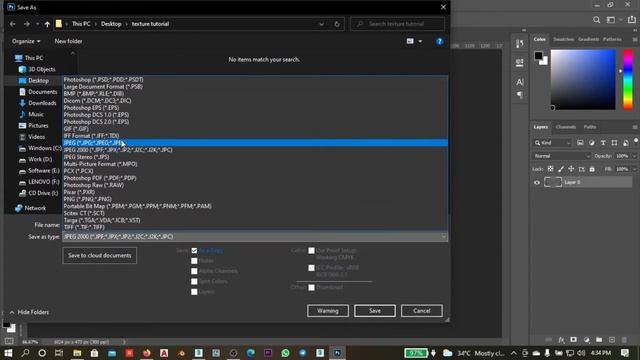Open the layer Kind filter dropdown
640x360 pixels.
point(552,143)
